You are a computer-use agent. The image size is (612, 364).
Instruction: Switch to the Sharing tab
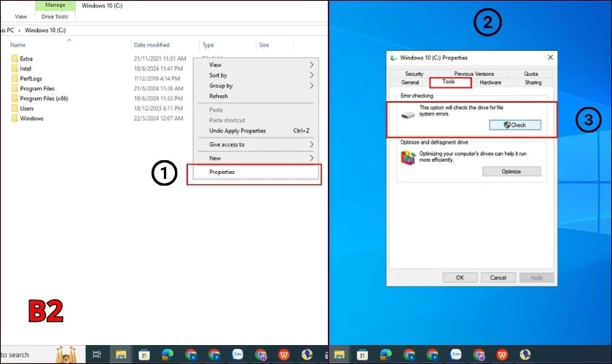[533, 82]
